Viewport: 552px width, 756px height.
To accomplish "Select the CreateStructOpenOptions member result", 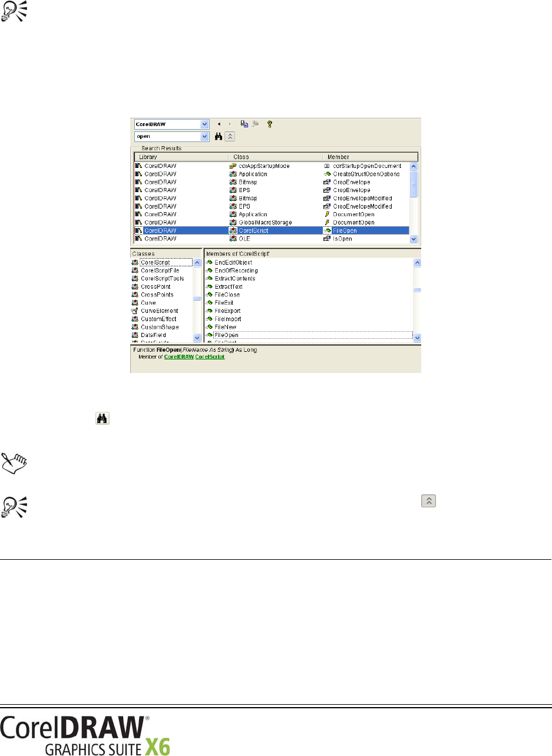I will pos(366,174).
